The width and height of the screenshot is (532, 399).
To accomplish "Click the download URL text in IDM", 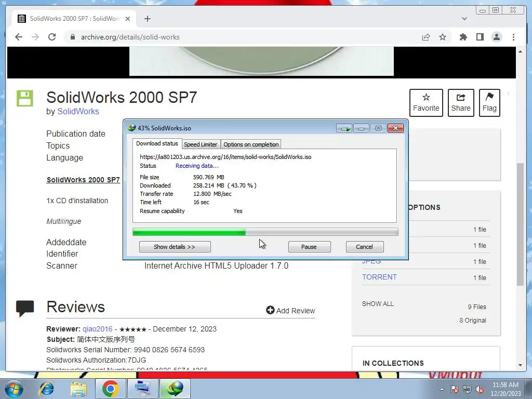I will [x=225, y=157].
